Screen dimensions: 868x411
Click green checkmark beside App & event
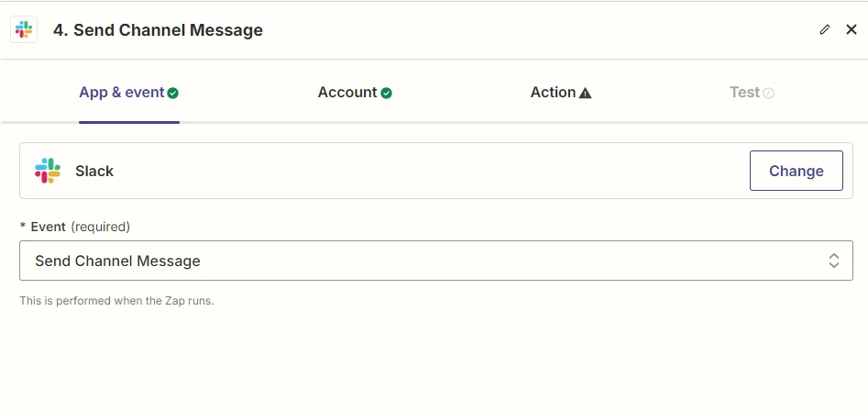click(x=173, y=93)
